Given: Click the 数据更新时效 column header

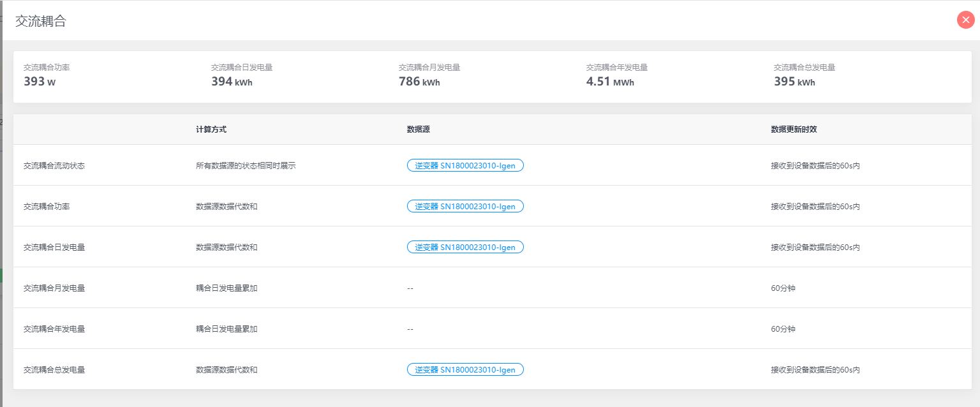Looking at the screenshot, I should point(794,129).
